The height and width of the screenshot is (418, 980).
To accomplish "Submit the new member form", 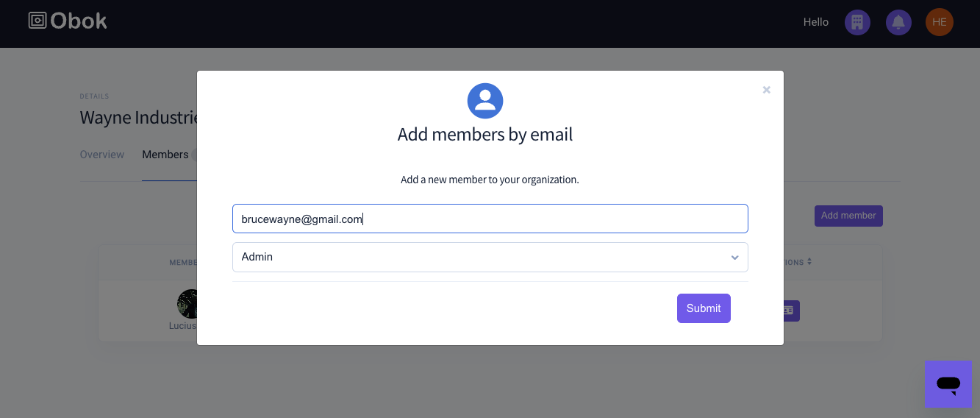I will [x=704, y=308].
